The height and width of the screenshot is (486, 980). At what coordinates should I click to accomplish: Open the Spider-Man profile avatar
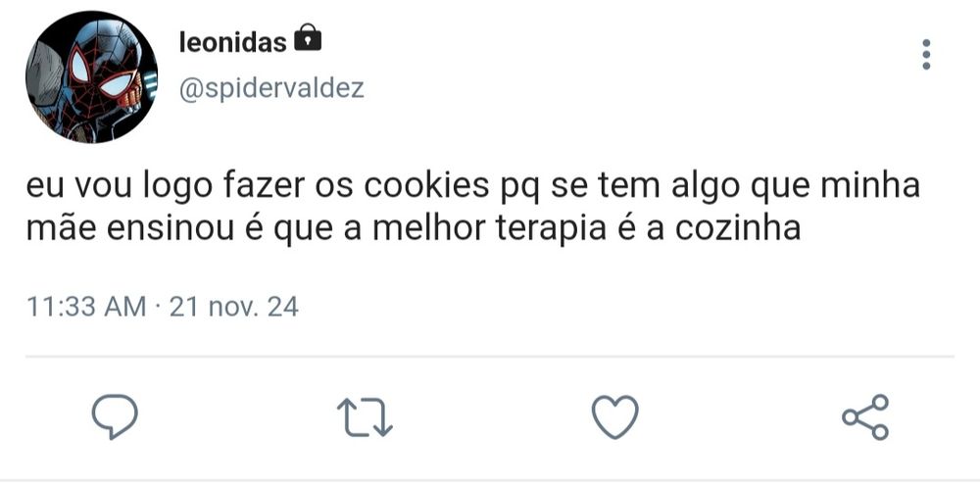click(91, 76)
